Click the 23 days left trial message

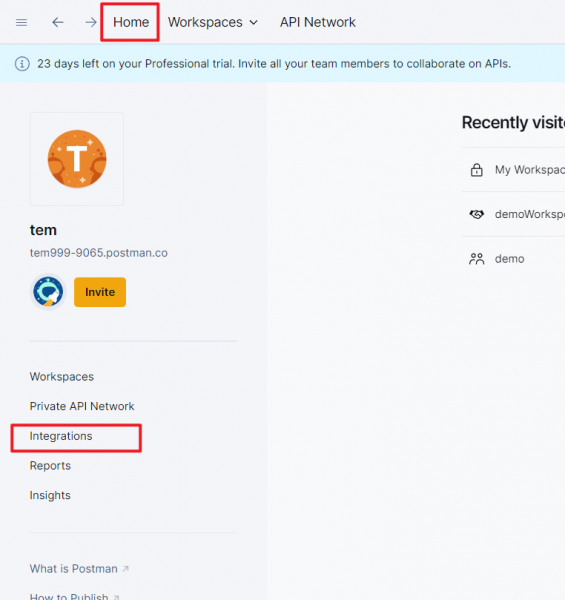pyautogui.click(x=274, y=64)
